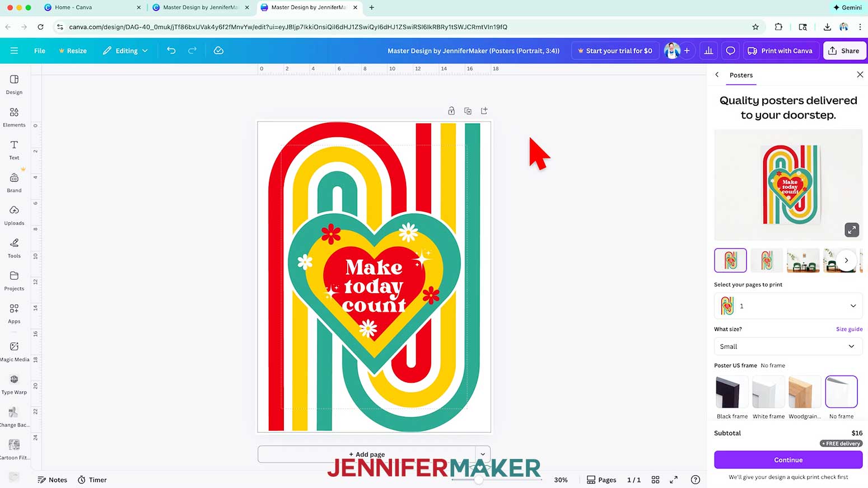Enter fullscreen presentation mode
Screen dimensions: 868x488
(x=674, y=480)
